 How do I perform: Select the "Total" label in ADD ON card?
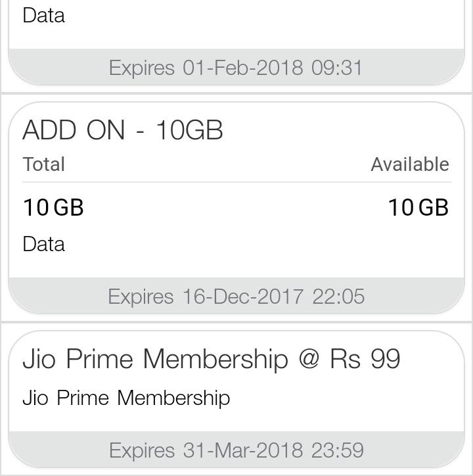[43, 164]
